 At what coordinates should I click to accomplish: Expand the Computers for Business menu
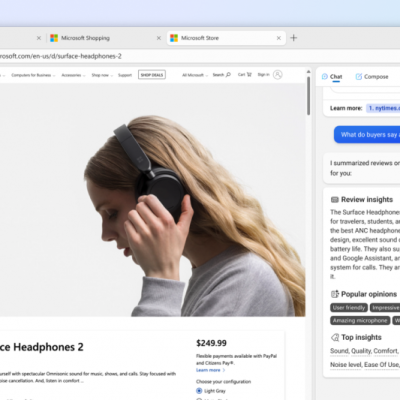click(x=33, y=75)
